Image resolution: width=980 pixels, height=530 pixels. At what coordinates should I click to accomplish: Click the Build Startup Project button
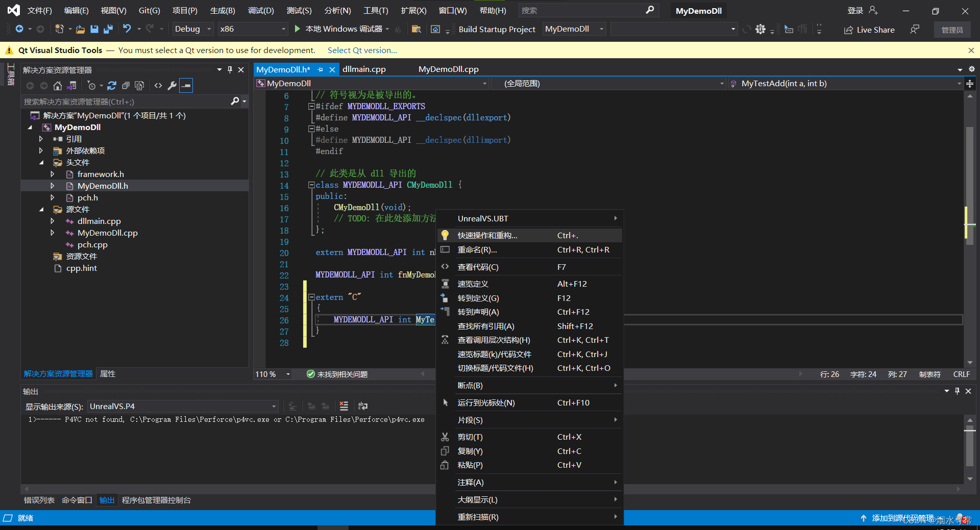coord(497,29)
